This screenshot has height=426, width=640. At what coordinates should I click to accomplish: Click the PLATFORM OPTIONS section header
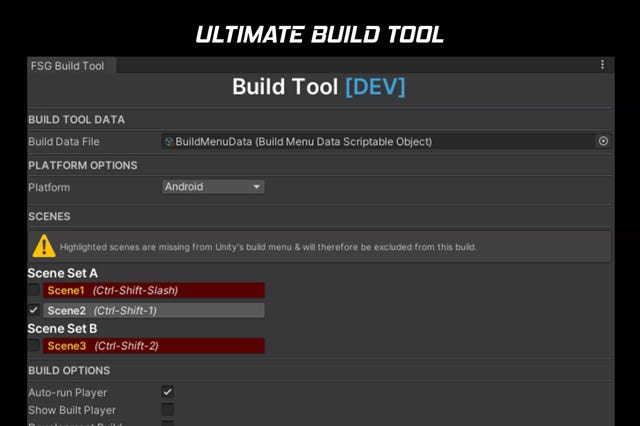pos(83,165)
